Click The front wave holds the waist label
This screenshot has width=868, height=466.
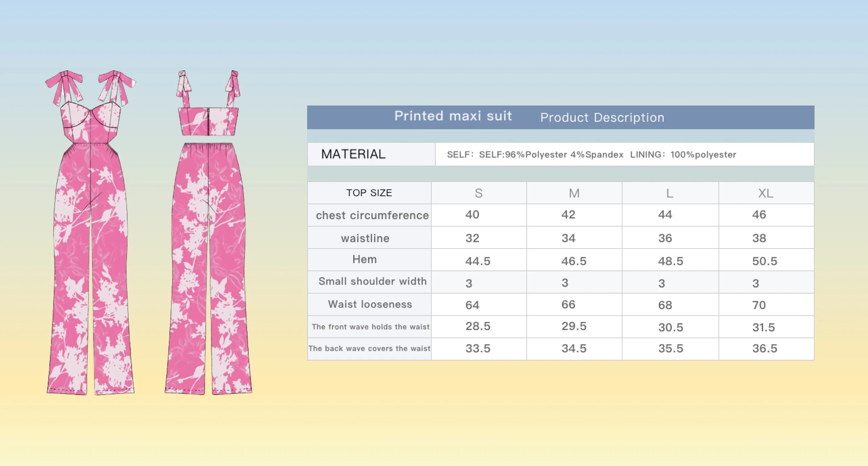370,327
